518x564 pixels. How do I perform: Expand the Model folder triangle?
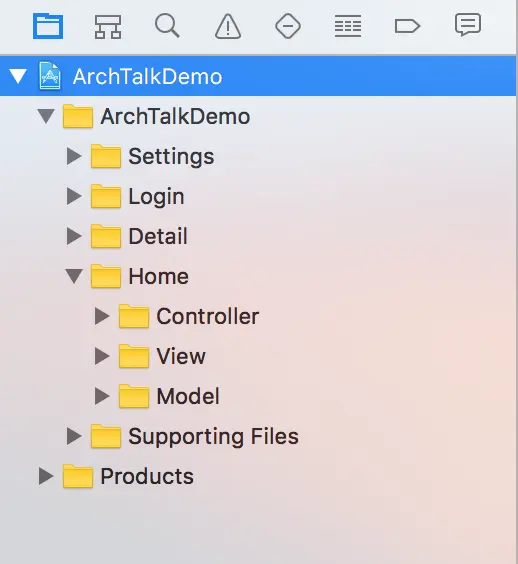[102, 396]
